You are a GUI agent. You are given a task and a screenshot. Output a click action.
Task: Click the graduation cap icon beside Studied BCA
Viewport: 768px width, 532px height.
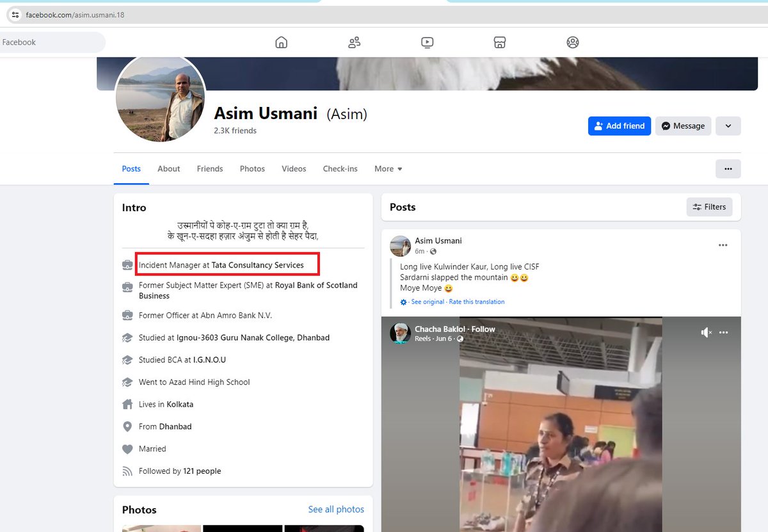click(x=127, y=360)
